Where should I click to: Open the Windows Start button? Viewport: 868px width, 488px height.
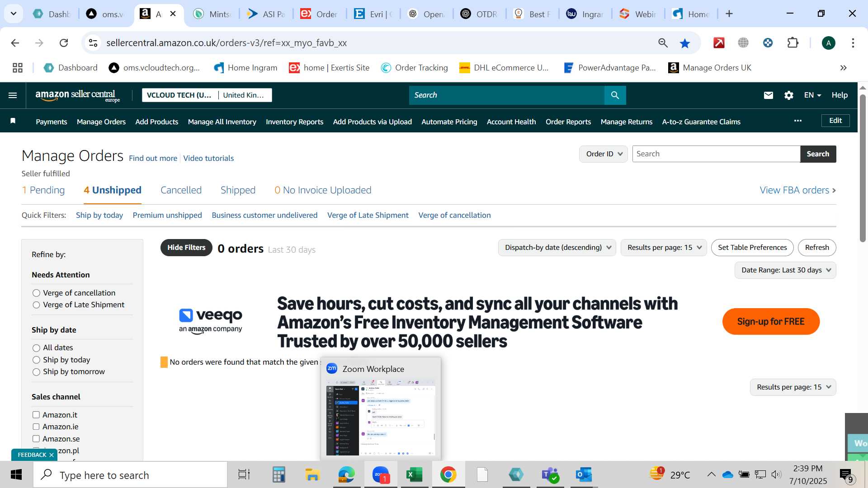tap(16, 475)
